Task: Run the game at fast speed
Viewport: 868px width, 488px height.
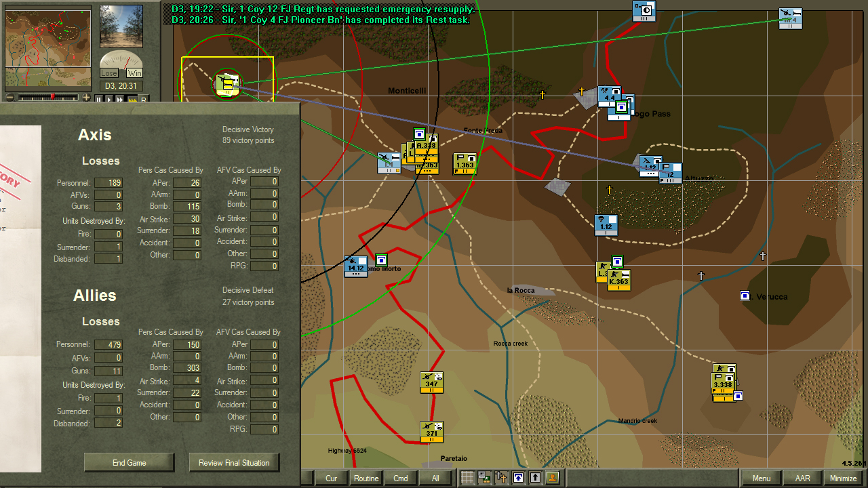Action: click(x=121, y=99)
